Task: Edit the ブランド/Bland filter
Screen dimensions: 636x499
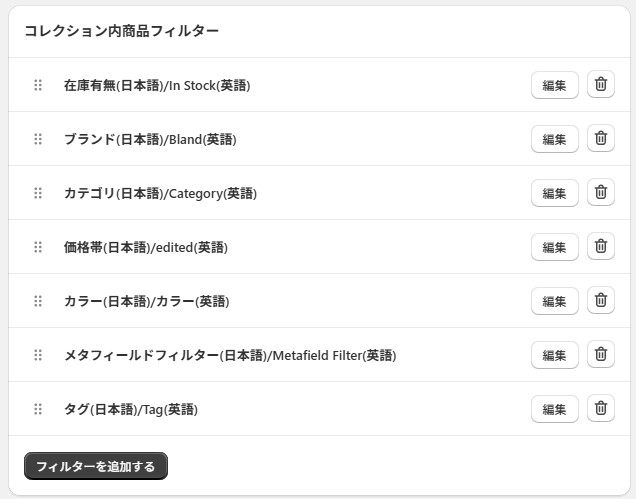Action: (554, 139)
